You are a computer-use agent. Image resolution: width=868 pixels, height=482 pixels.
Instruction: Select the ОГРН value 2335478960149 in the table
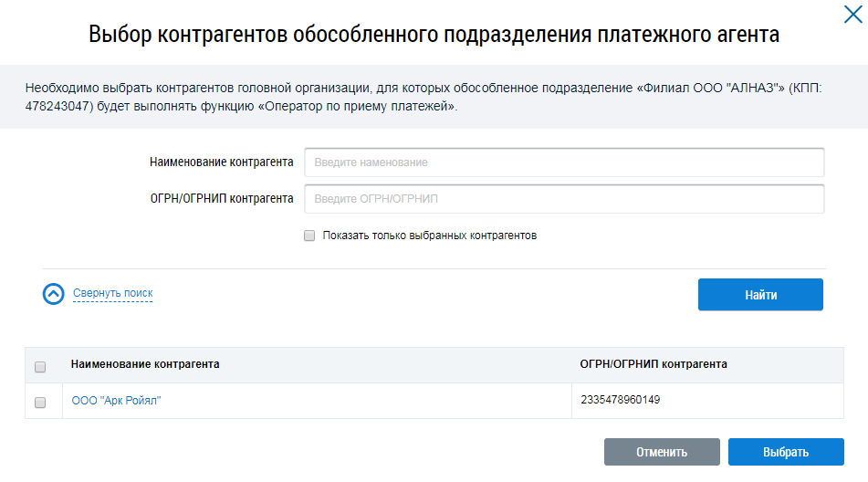618,400
